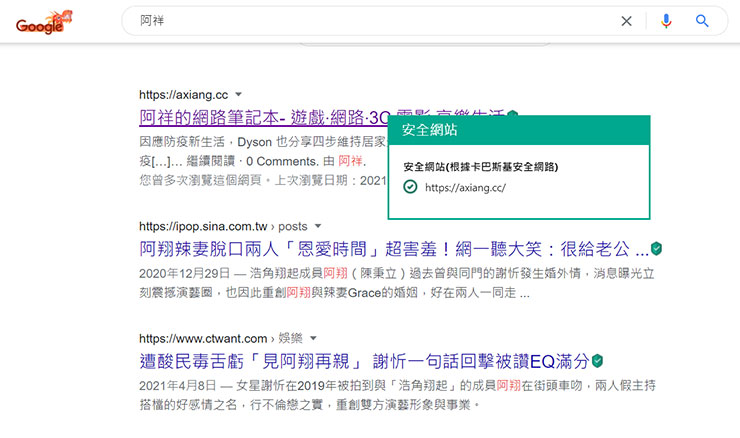740x438 pixels.
Task: Click the green shield beside the 阿翔辣妻 result
Action: coord(657,248)
